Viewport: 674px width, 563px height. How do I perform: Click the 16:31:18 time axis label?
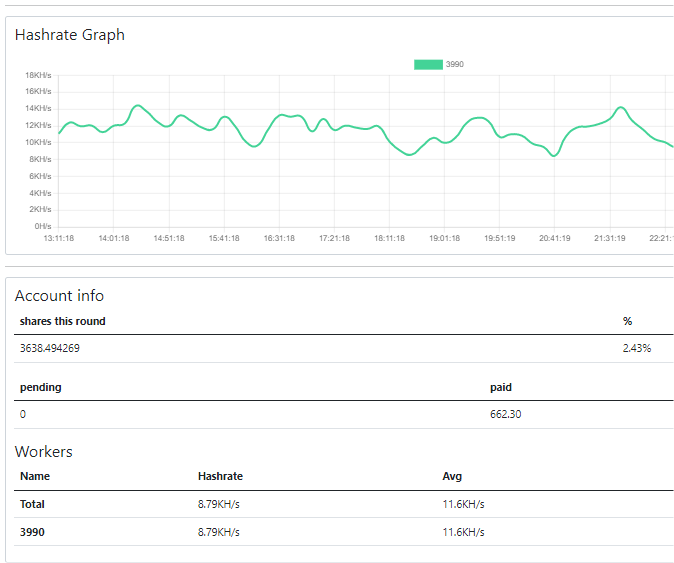(279, 238)
